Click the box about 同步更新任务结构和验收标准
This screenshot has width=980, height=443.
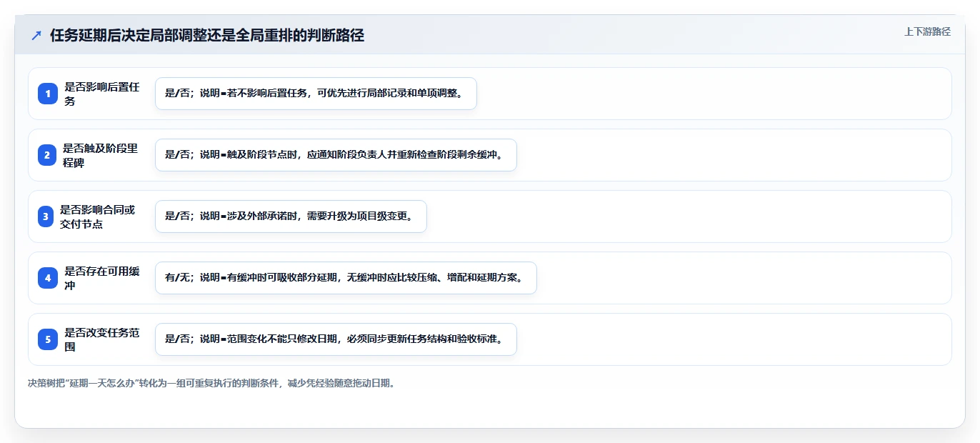pos(336,339)
